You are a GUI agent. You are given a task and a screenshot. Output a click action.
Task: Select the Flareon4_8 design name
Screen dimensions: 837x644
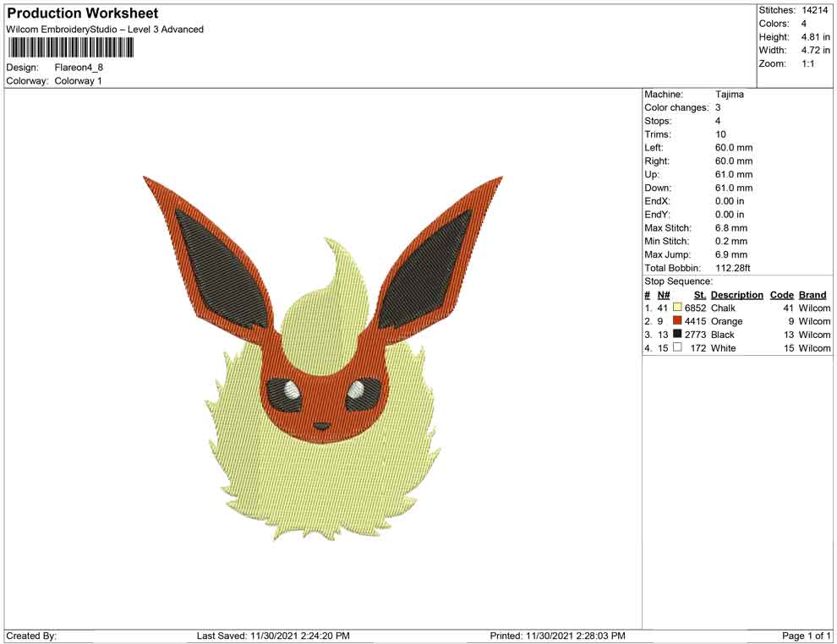point(79,68)
